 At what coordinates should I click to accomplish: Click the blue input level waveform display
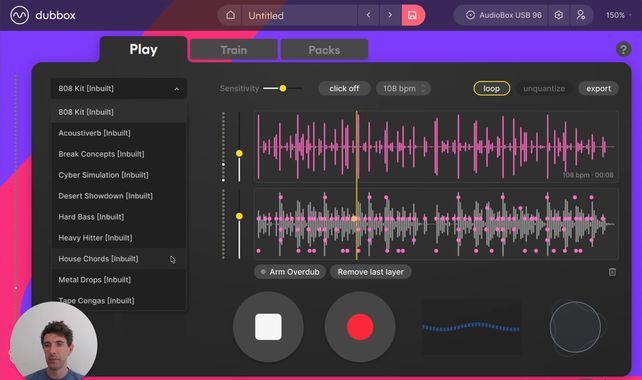click(471, 327)
